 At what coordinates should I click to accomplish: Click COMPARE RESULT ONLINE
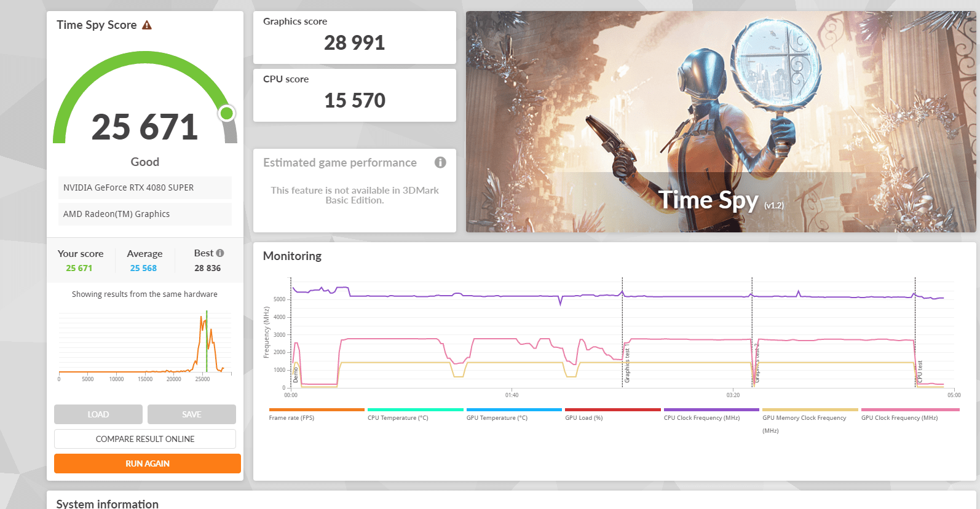(x=145, y=439)
